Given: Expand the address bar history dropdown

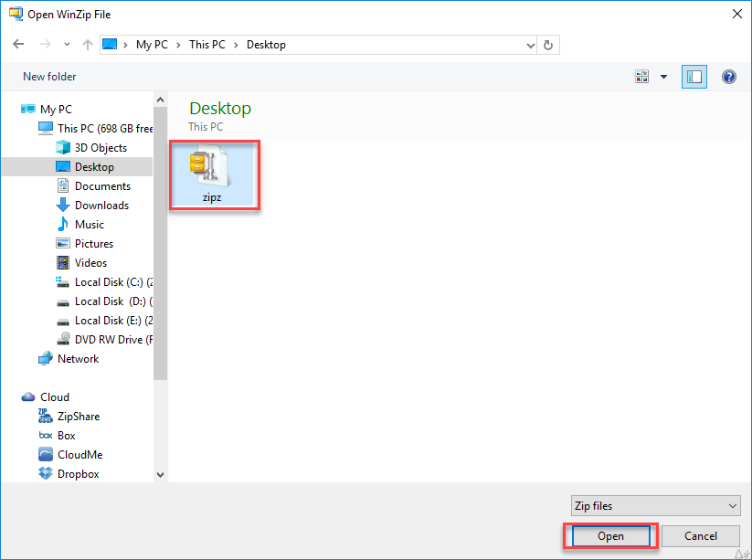Looking at the screenshot, I should [530, 45].
